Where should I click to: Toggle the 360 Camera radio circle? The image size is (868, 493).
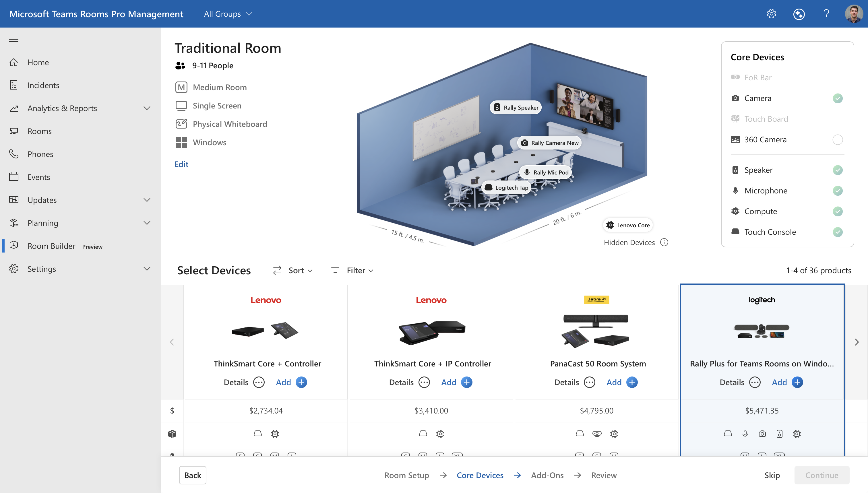[x=838, y=139]
